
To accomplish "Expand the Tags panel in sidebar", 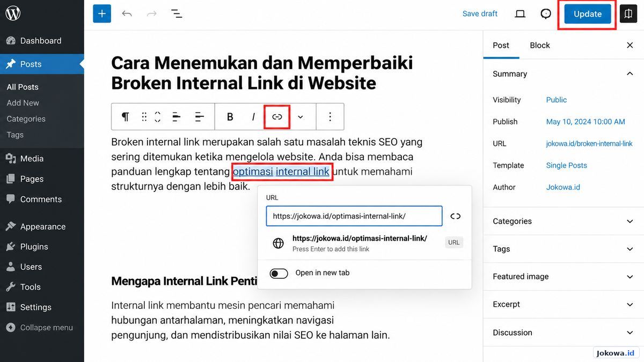I will point(563,249).
